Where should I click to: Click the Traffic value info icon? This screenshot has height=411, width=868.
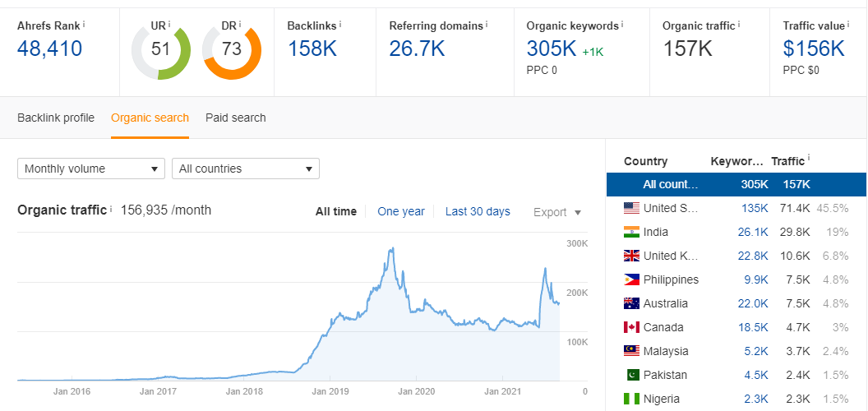click(848, 24)
